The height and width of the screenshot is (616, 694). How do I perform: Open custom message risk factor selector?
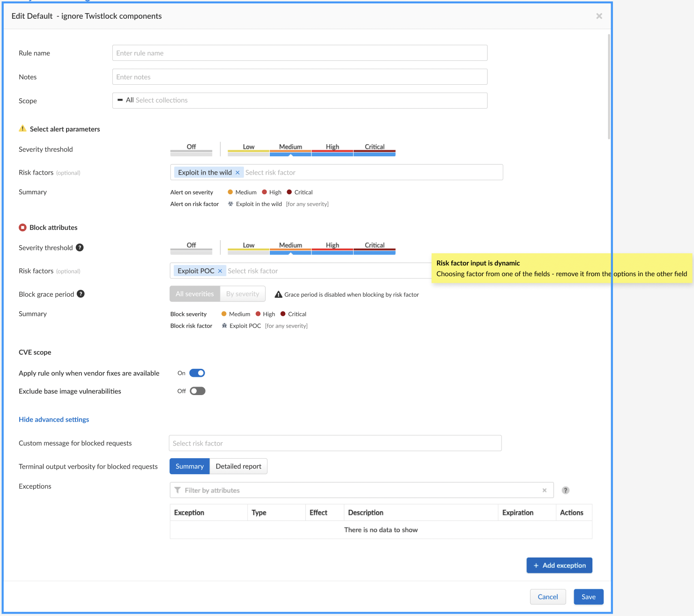pyautogui.click(x=335, y=443)
